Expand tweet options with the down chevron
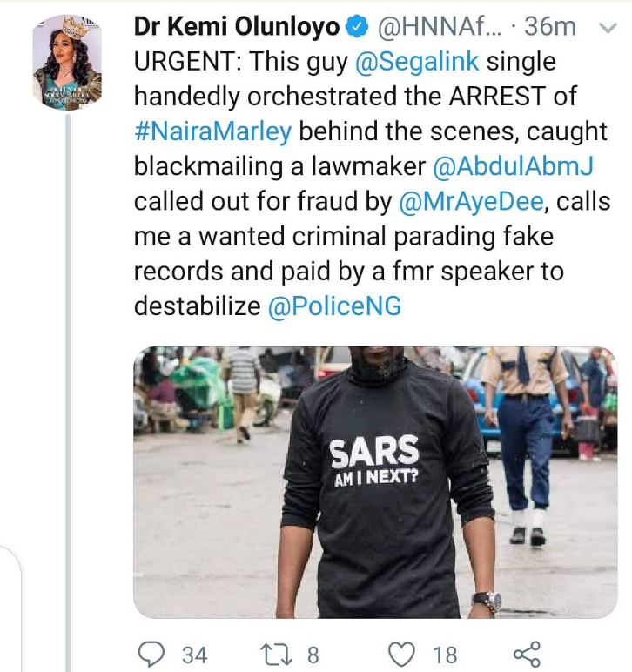632x672 pixels. [x=608, y=28]
